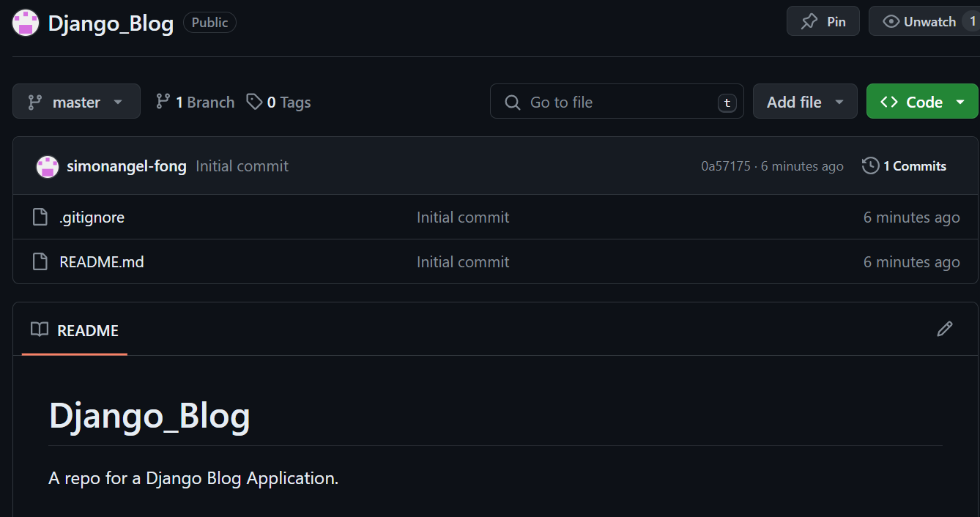Click the caret arrow on the Code button

(960, 102)
